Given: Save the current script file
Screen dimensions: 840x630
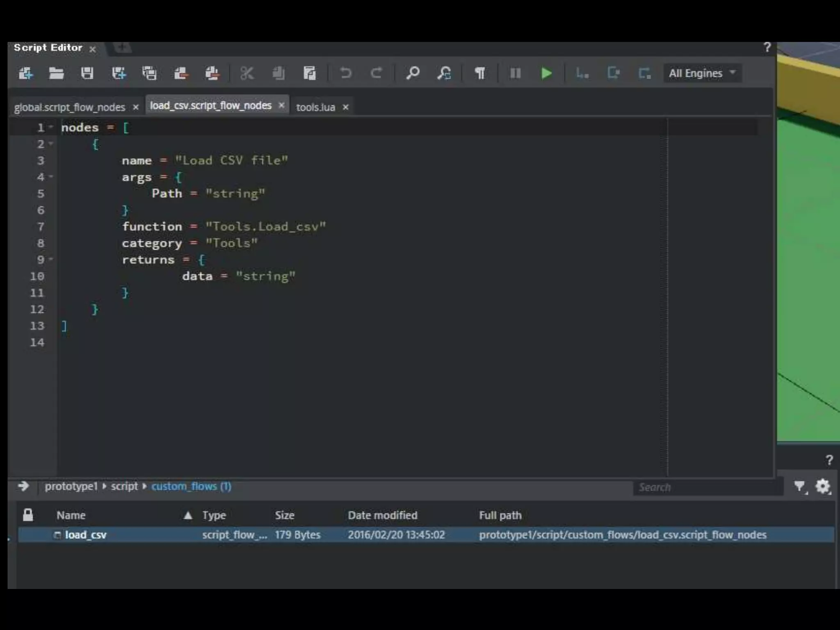Looking at the screenshot, I should click(x=87, y=73).
